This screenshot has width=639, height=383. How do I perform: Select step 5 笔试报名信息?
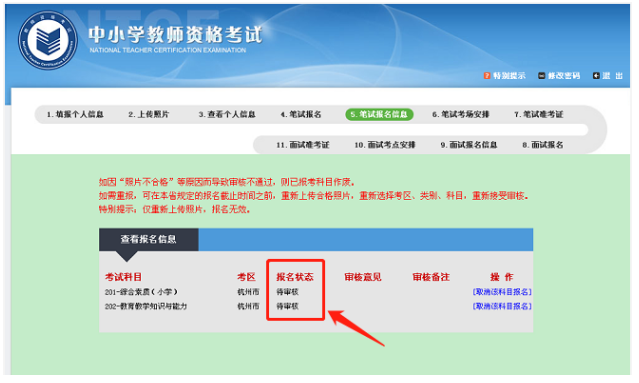pos(379,114)
